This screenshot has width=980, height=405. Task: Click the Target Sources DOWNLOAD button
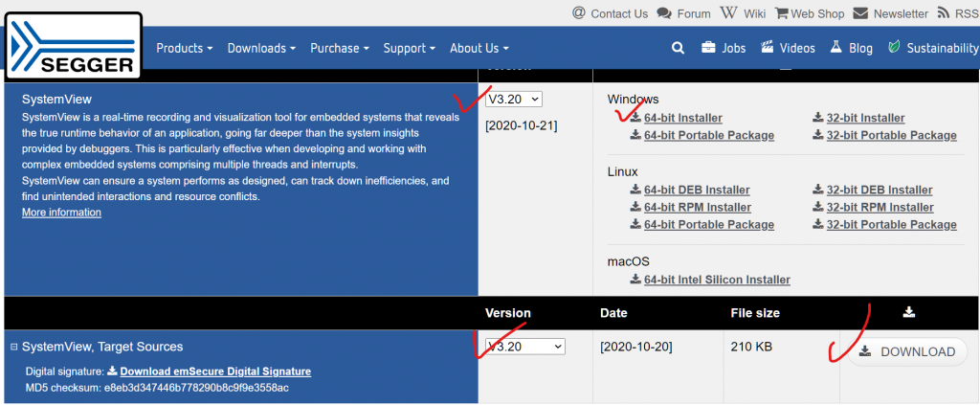pos(907,351)
